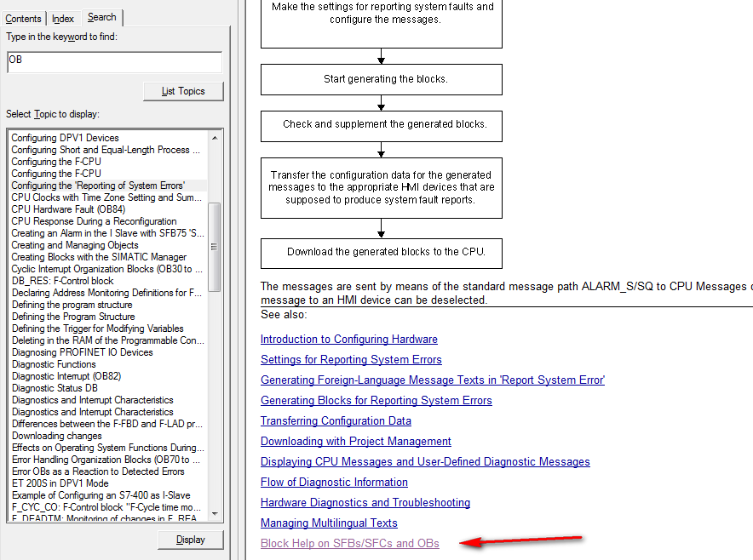Open Generating Foreign-Language Message Texts link

[433, 380]
